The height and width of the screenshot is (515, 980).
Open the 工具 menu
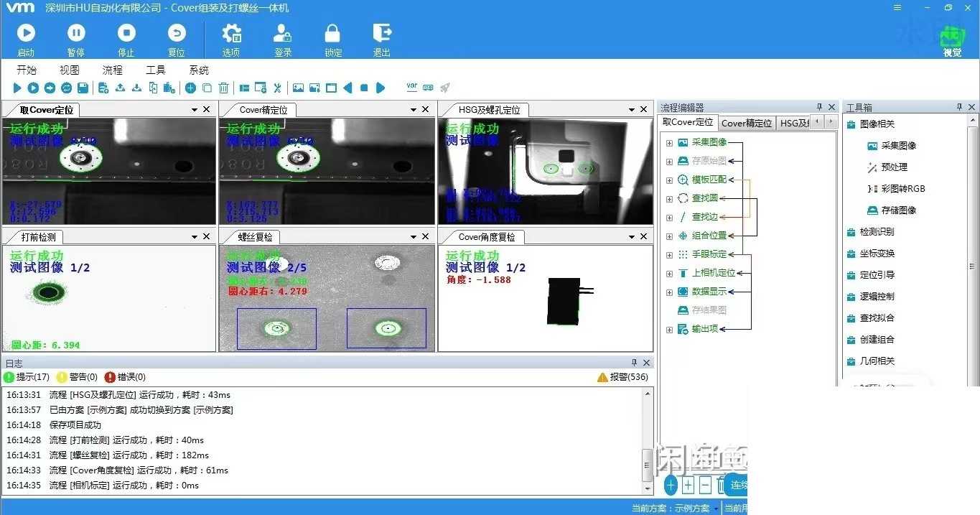tap(156, 70)
